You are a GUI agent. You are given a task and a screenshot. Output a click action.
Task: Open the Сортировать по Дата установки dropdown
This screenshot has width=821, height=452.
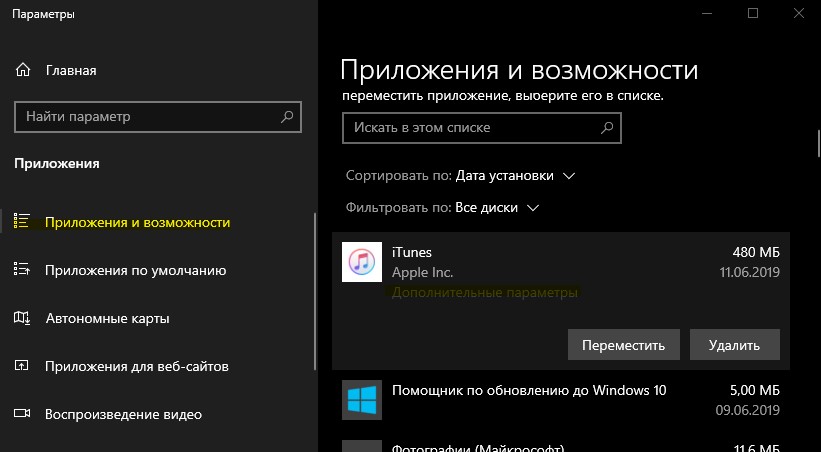[x=515, y=175]
